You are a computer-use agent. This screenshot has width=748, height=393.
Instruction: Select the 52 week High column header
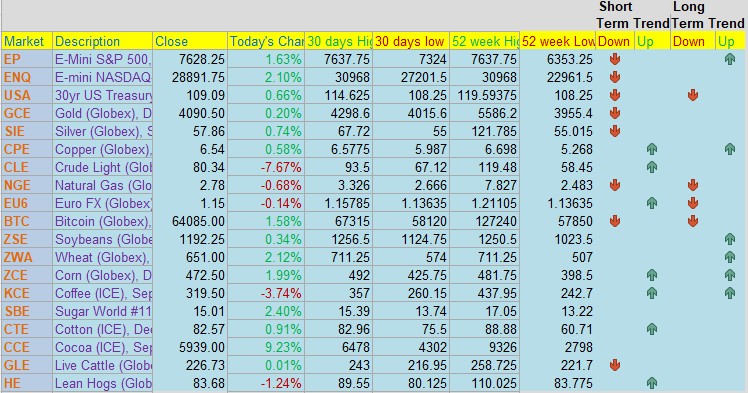click(485, 41)
